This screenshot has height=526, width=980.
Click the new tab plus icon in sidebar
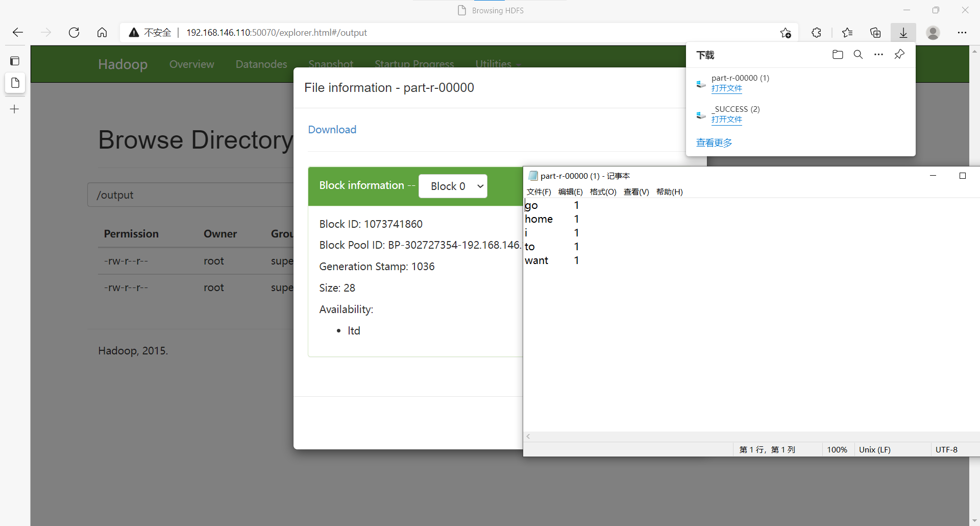14,109
